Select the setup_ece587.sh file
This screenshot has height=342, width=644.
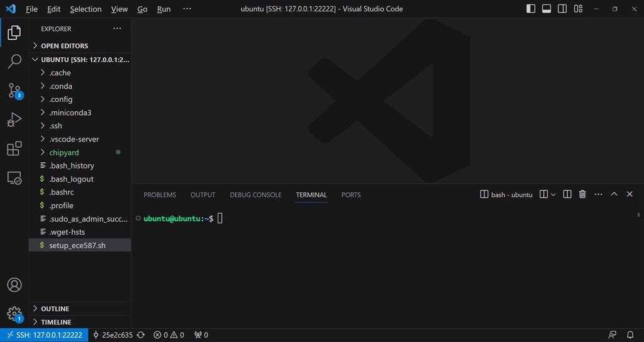coord(80,245)
